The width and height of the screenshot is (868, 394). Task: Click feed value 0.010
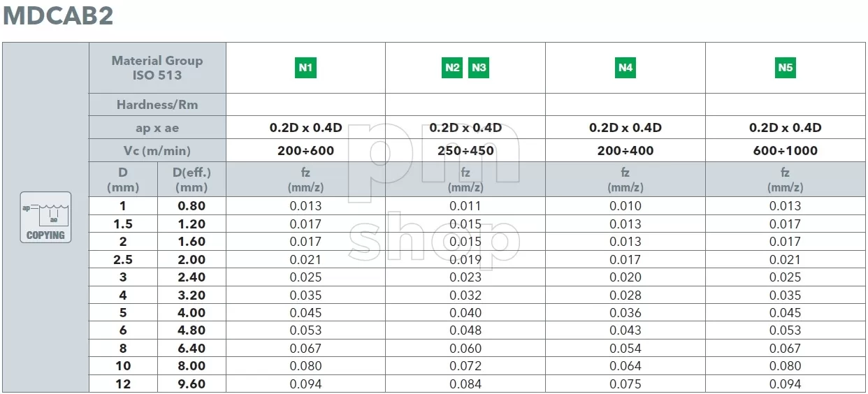click(x=625, y=206)
